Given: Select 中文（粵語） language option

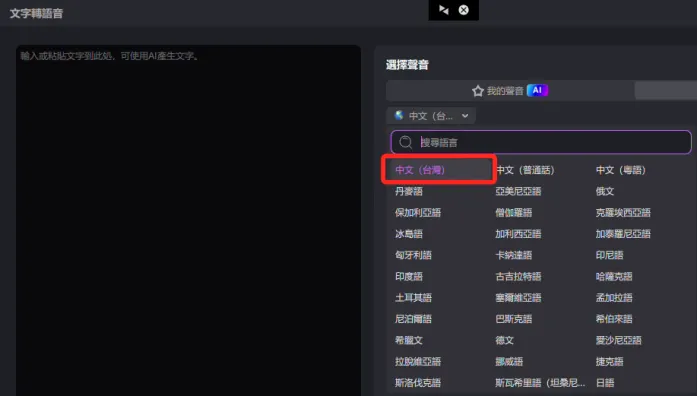Looking at the screenshot, I should coord(621,170).
